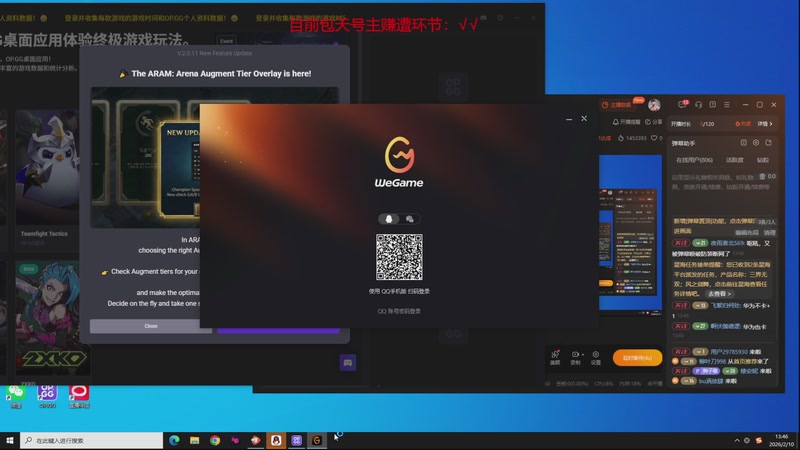Expand 录制 record dropdown arrow

[x=583, y=354]
